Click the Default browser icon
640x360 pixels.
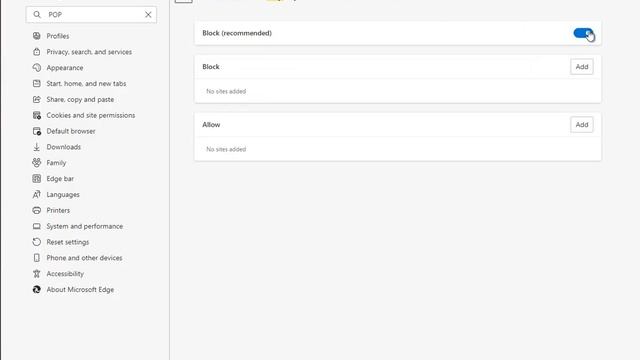(x=37, y=131)
